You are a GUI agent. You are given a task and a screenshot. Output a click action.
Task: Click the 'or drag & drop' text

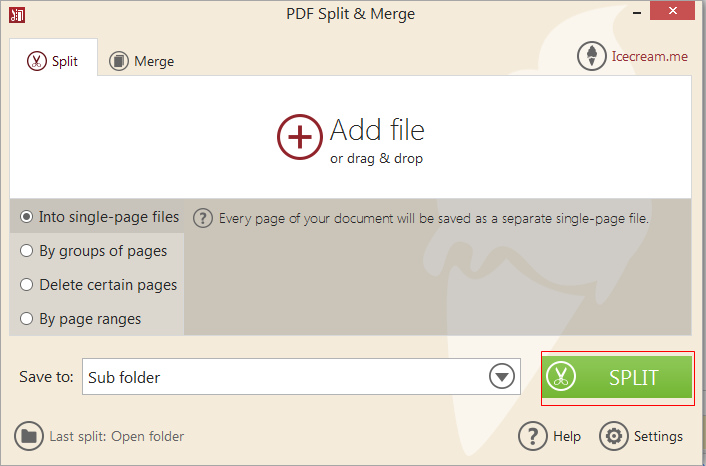[x=376, y=158]
